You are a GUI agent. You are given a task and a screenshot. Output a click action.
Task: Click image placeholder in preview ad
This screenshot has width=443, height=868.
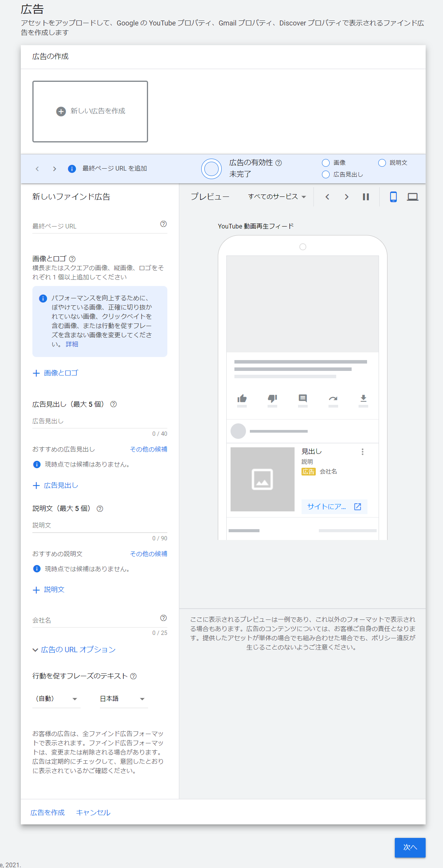click(x=263, y=479)
